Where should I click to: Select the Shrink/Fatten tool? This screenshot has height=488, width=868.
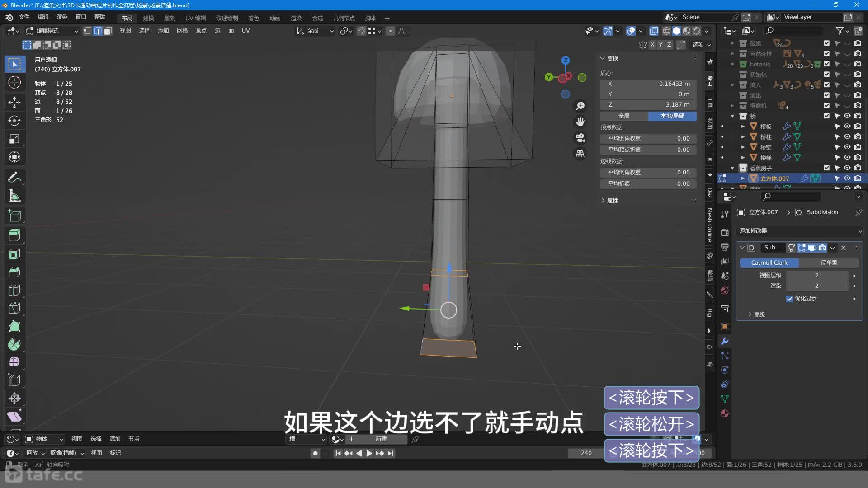pos(14,398)
